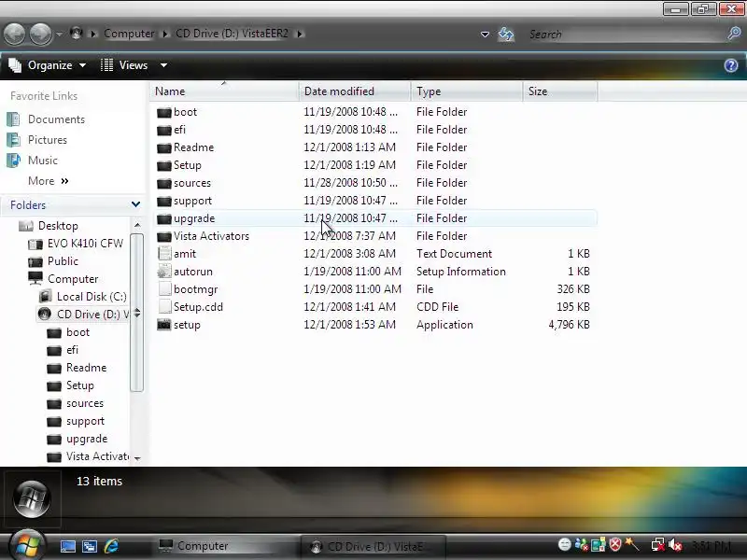Select Public in folder tree

click(63, 261)
